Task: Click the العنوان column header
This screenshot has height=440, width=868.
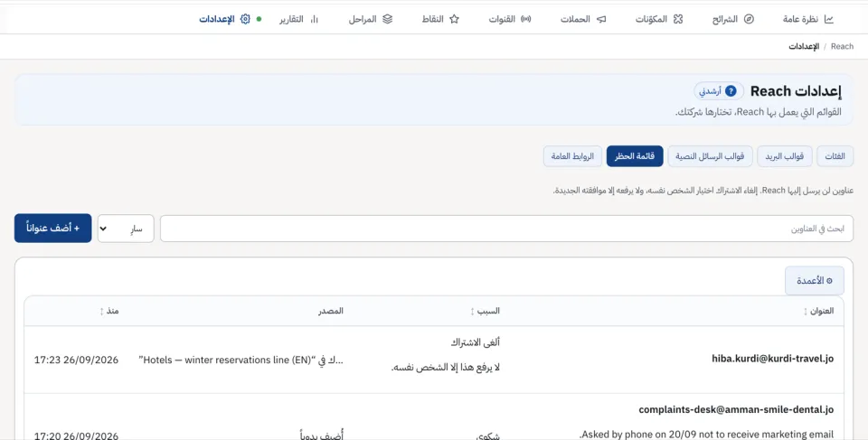Action: point(822,311)
